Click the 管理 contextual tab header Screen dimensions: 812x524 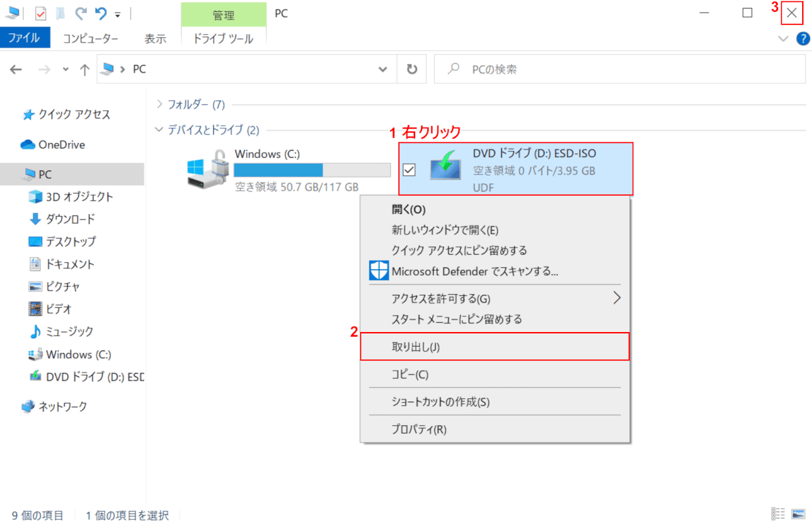(223, 14)
